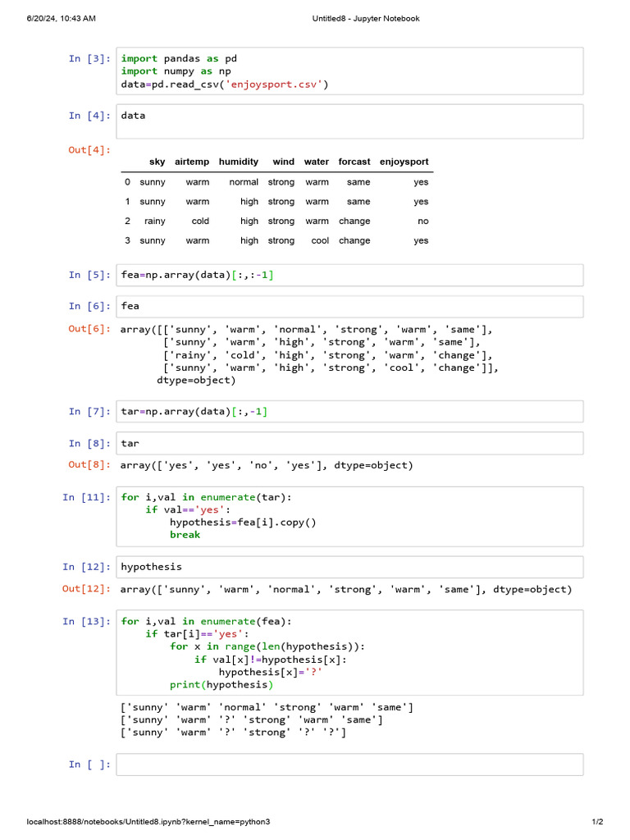Click the 'break' keyword in In [11]
Image resolution: width=630 pixels, height=840 pixels.
coord(185,535)
